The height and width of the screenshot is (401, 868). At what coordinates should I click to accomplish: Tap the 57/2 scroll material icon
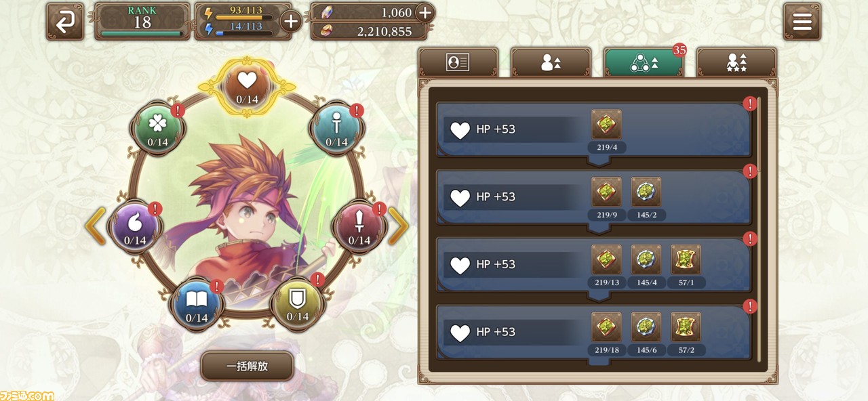coord(686,327)
